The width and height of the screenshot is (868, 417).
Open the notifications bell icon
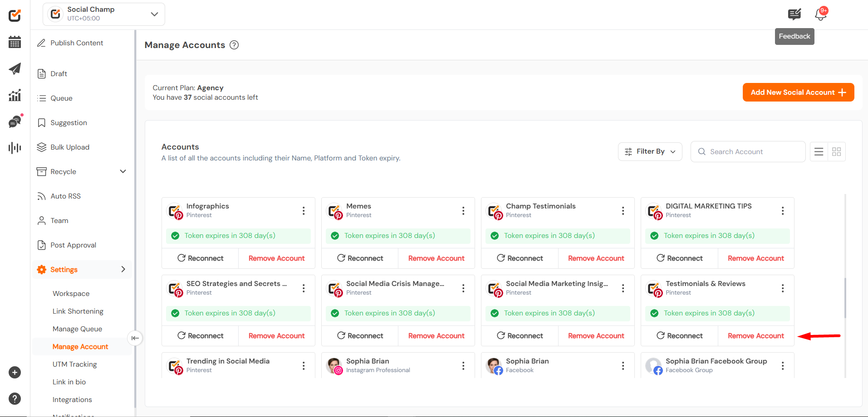[821, 14]
